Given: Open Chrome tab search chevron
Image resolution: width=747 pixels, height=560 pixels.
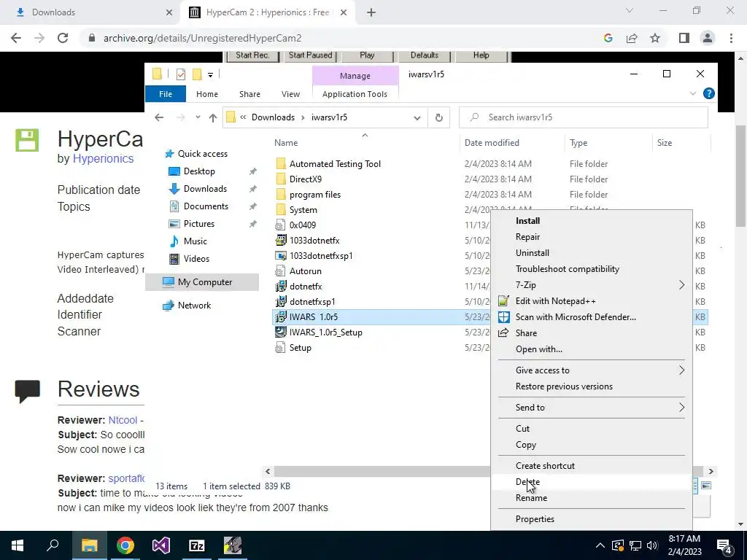Looking at the screenshot, I should point(630,10).
